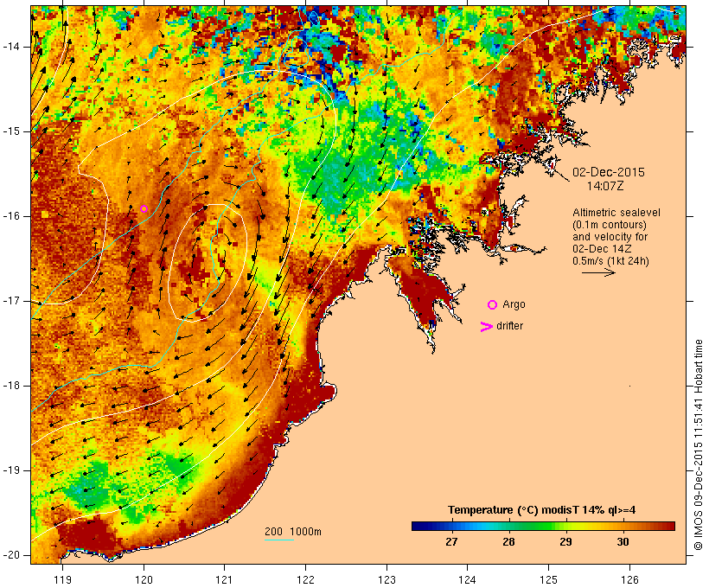Click the magenta drifter legend symbol
The width and height of the screenshot is (709, 588).
[486, 327]
